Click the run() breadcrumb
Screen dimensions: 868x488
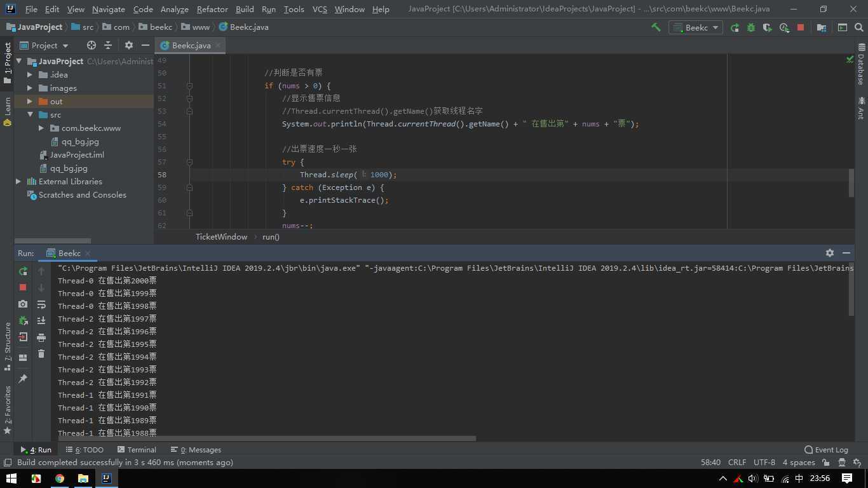[x=271, y=236]
